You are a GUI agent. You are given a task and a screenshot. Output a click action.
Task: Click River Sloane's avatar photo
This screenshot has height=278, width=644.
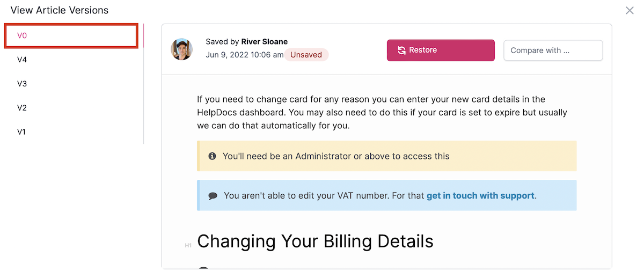[x=181, y=49]
